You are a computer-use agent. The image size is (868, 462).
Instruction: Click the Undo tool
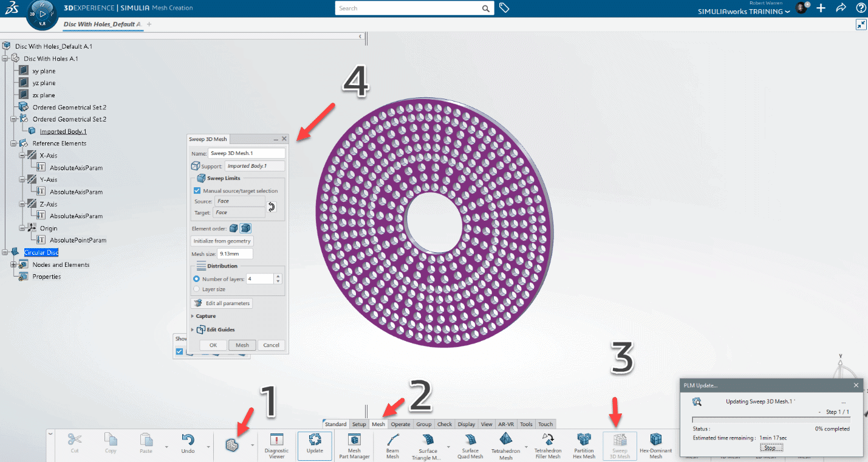pyautogui.click(x=188, y=443)
